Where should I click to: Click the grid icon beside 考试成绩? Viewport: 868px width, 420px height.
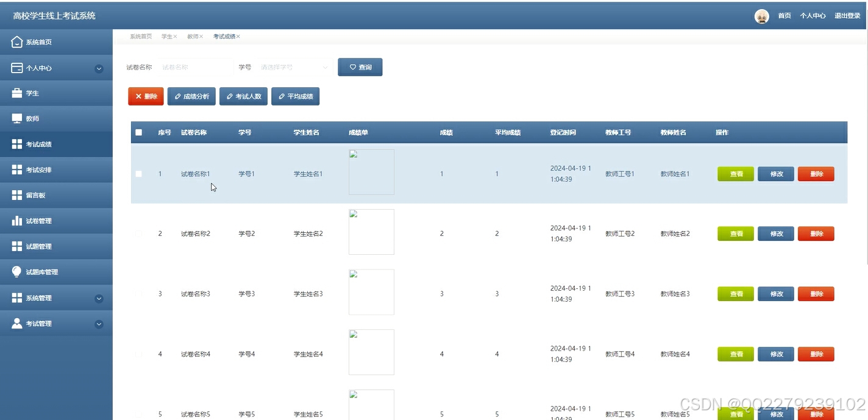click(x=17, y=144)
